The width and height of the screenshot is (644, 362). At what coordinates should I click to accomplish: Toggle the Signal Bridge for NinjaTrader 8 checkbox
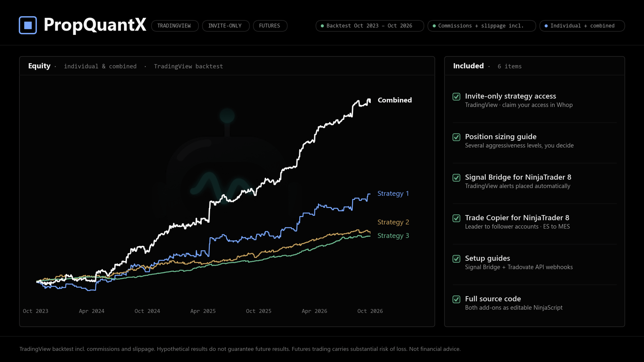(x=456, y=178)
